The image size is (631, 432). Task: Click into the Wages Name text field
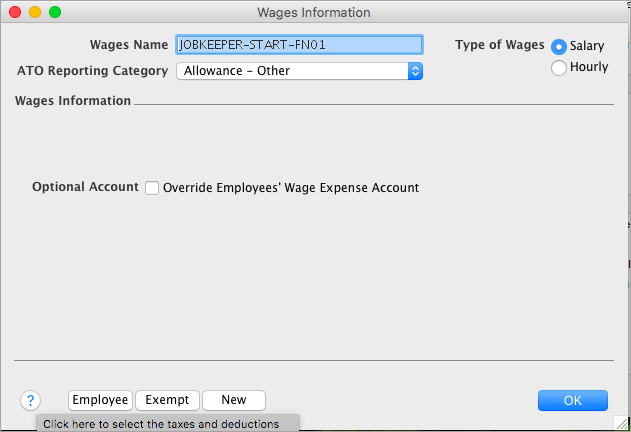pyautogui.click(x=299, y=45)
